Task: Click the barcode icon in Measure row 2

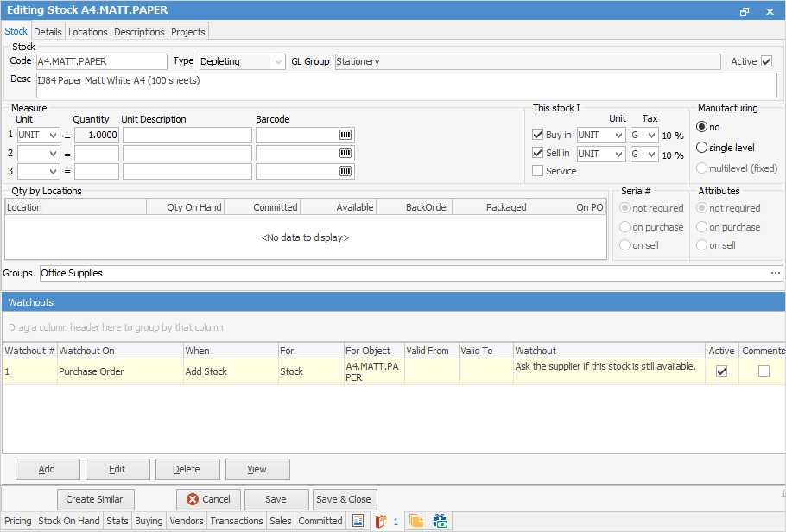Action: tap(345, 154)
